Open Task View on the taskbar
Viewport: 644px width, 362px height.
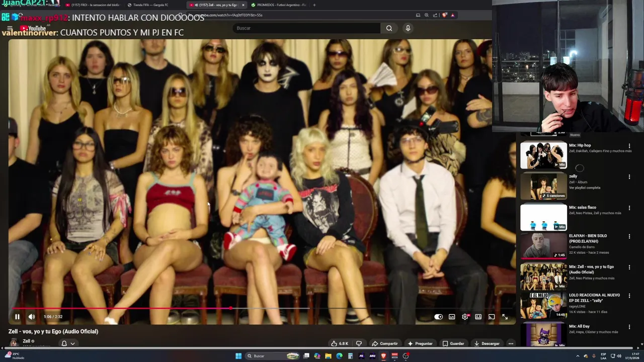click(306, 356)
